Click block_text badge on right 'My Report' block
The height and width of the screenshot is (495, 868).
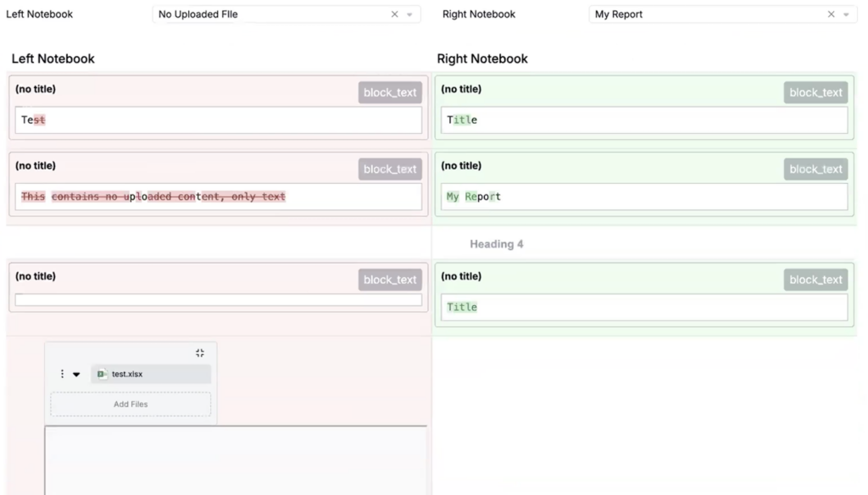815,169
